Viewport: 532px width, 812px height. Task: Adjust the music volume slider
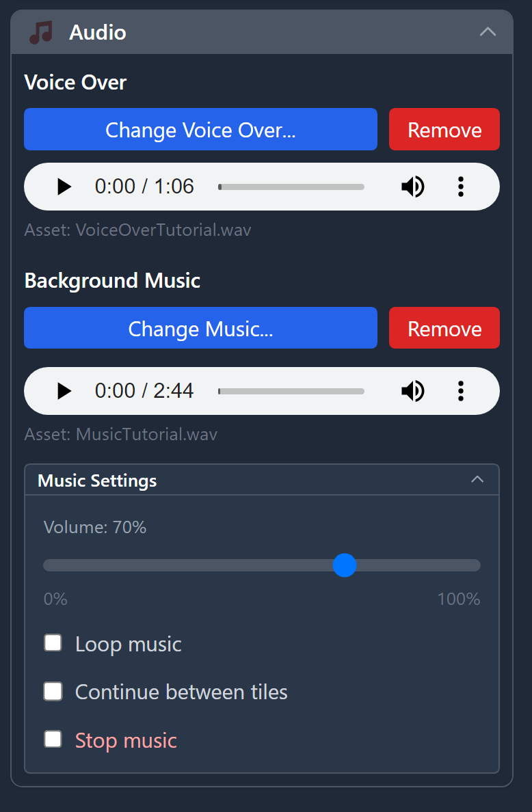[x=345, y=565]
